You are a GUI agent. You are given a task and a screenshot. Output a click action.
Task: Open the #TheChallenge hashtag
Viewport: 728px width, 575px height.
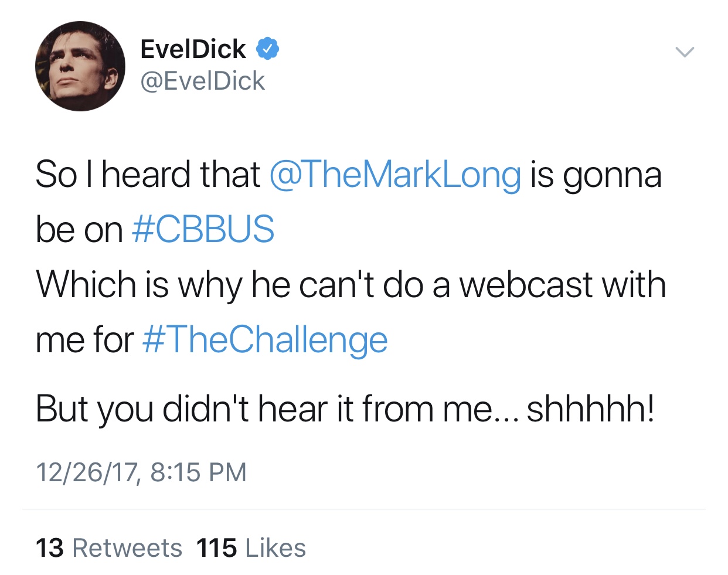click(x=265, y=340)
